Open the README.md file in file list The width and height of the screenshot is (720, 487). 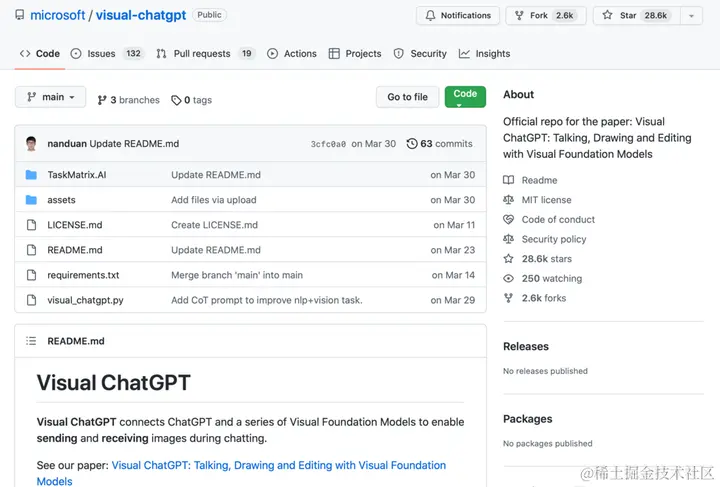[75, 250]
